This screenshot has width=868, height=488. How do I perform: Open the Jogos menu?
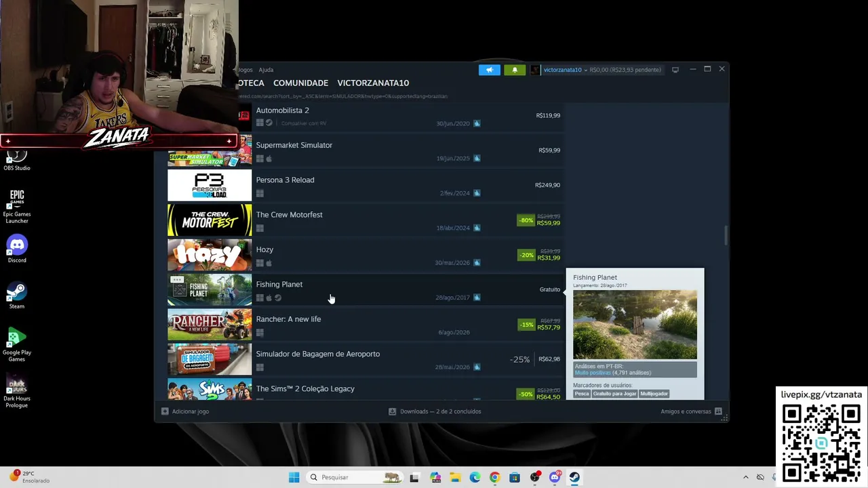point(245,70)
